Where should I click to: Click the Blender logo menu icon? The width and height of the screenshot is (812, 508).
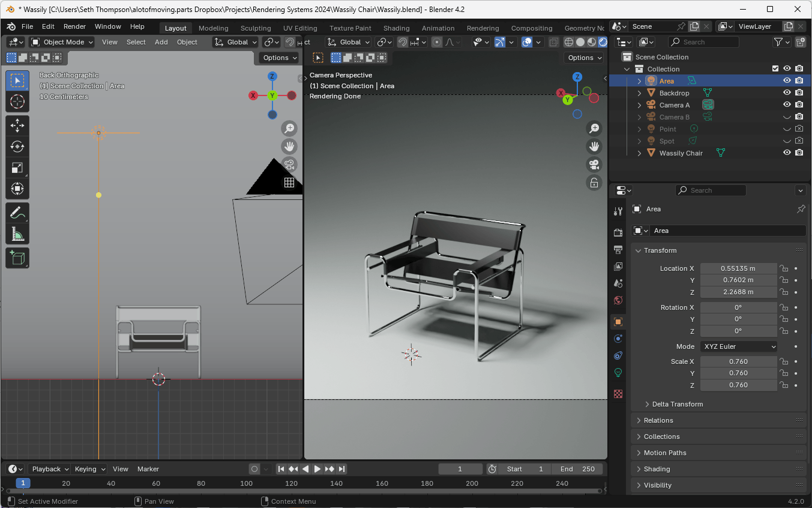(11, 26)
